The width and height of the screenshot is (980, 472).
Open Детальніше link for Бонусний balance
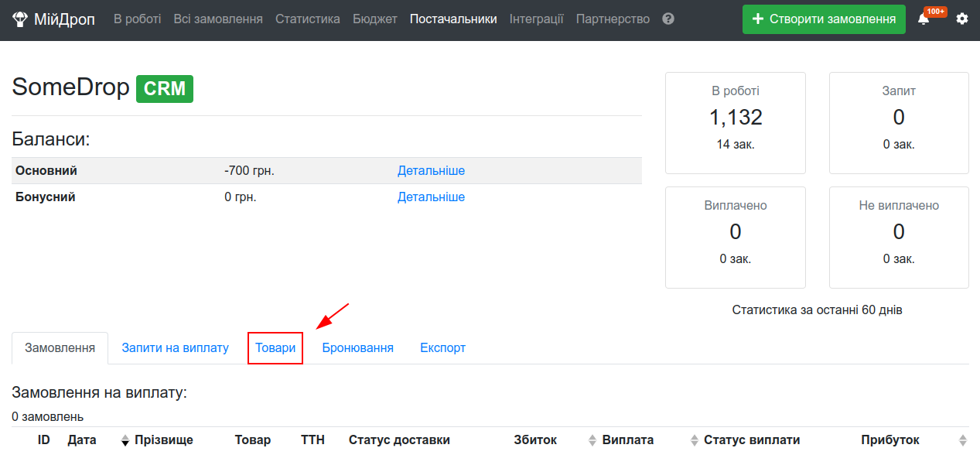pos(431,197)
